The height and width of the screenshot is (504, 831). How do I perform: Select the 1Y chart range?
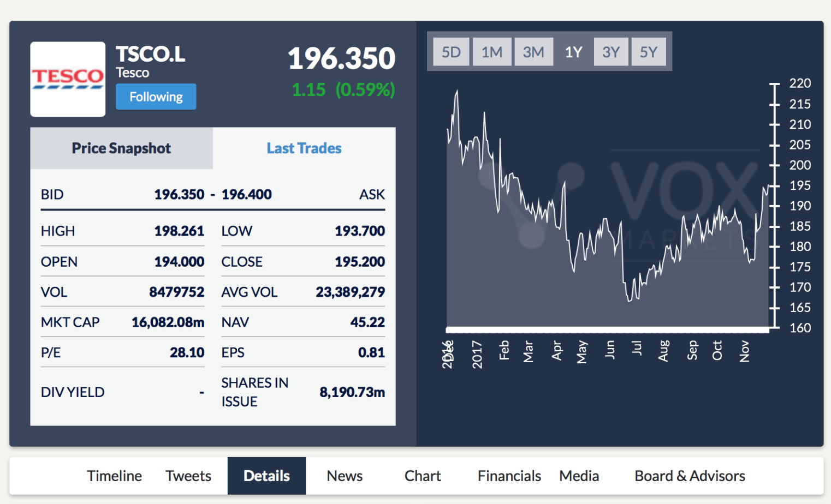click(x=573, y=52)
